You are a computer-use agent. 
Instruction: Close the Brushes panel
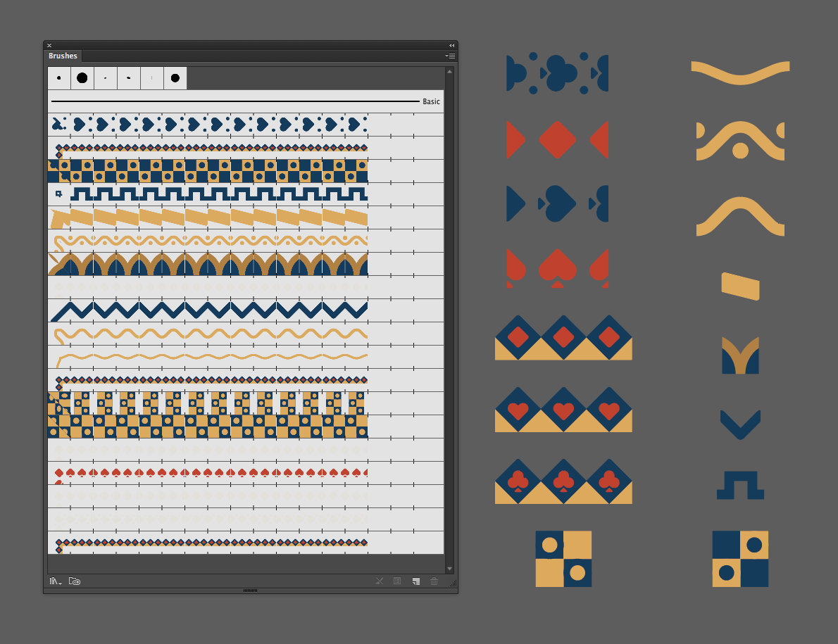coord(49,45)
